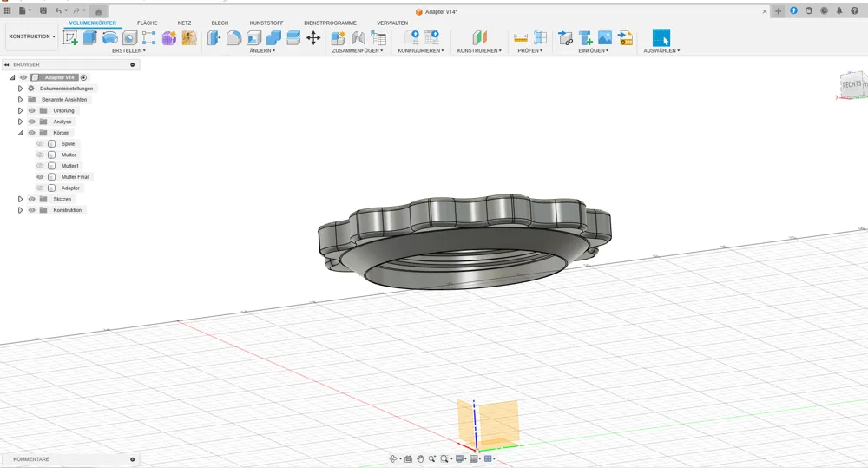The height and width of the screenshot is (468, 868).
Task: Toggle visibility of the Spule body
Action: coord(40,143)
